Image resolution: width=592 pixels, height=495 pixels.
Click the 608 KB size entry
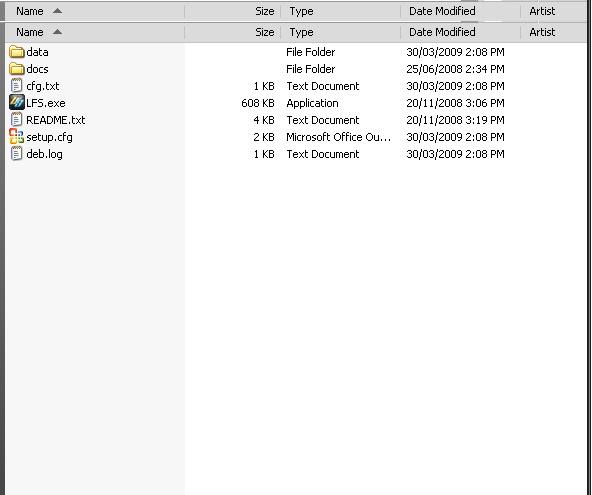[257, 103]
